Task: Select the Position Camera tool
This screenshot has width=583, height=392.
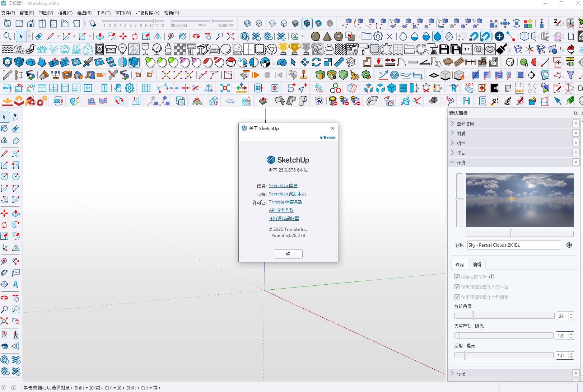Action: 4,335
